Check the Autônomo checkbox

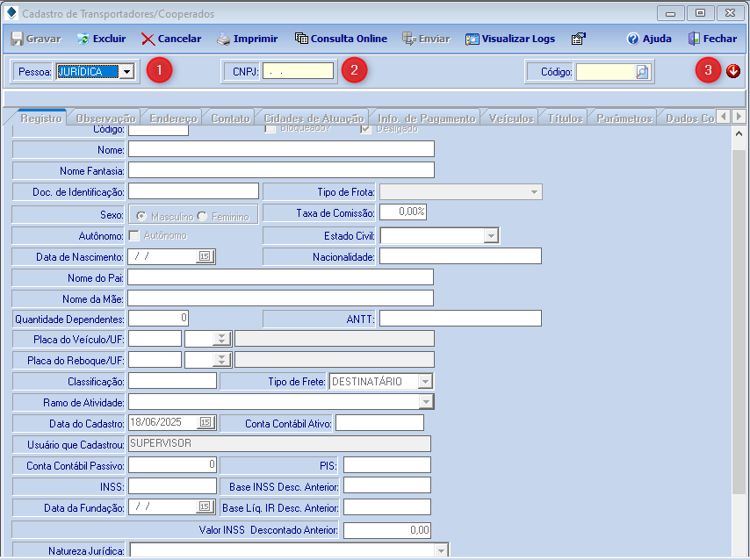[x=134, y=235]
